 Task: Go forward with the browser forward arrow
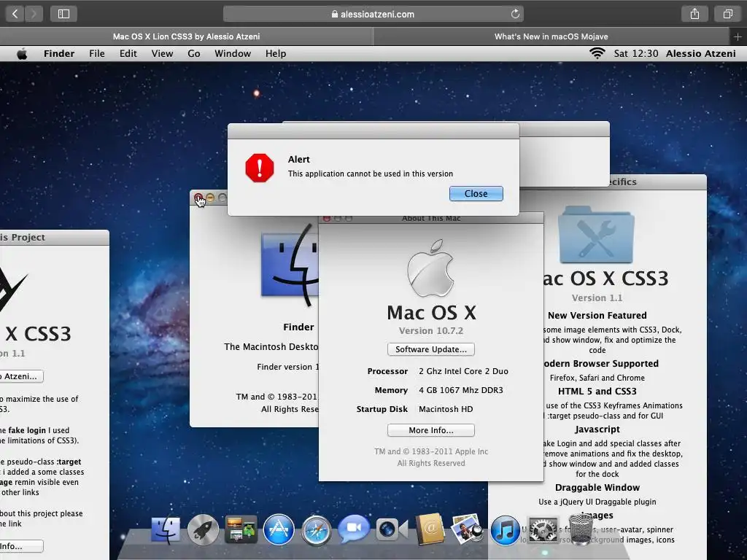click(34, 14)
